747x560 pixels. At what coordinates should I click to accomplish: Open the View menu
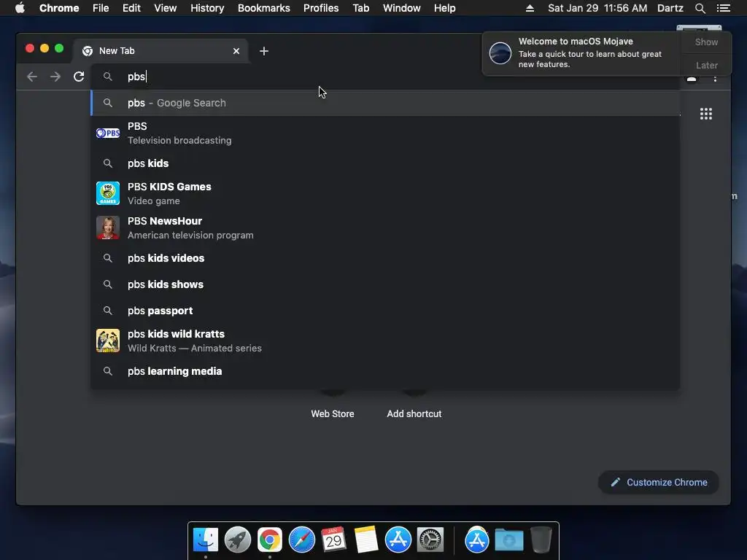pyautogui.click(x=166, y=8)
